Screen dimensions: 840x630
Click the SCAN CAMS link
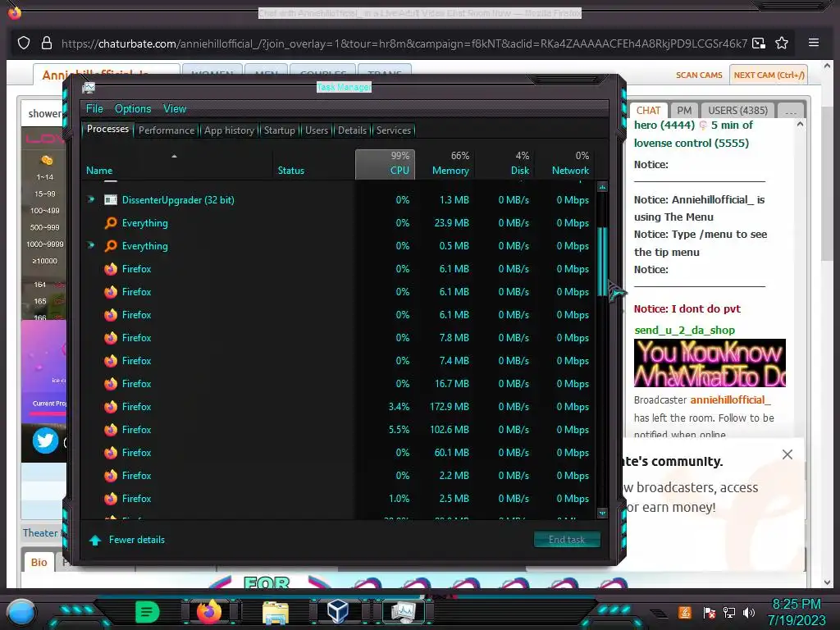point(699,75)
